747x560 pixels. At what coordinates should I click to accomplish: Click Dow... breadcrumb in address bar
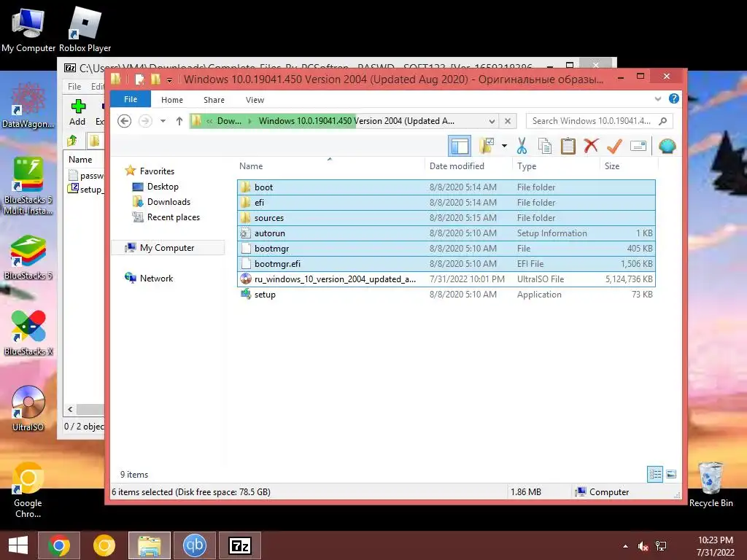(x=229, y=121)
